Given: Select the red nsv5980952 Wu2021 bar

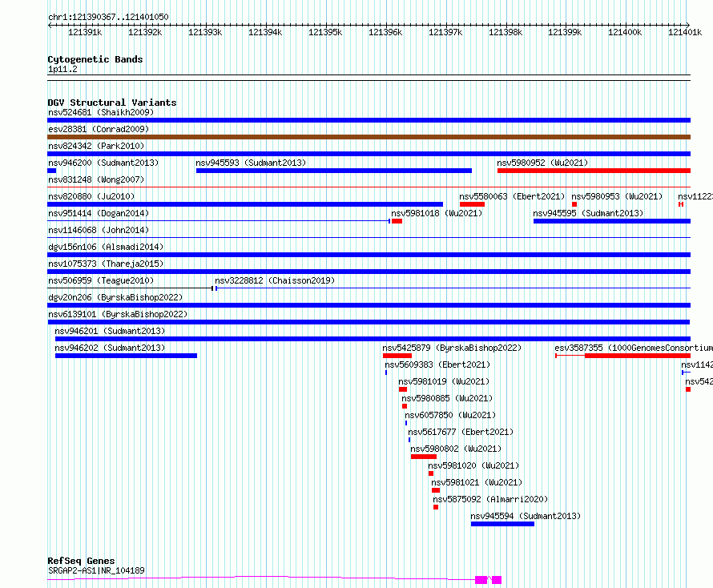Looking at the screenshot, I should click(x=594, y=171).
